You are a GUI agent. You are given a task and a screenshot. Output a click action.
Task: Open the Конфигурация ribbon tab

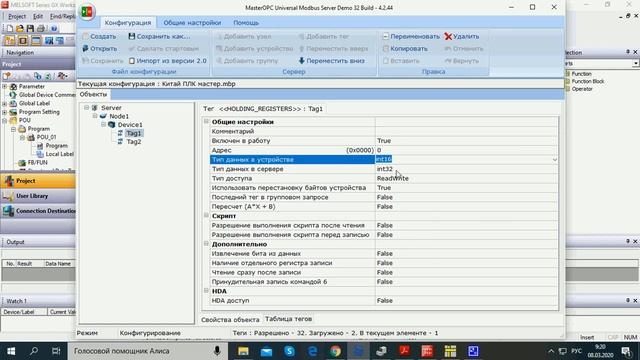pos(128,23)
